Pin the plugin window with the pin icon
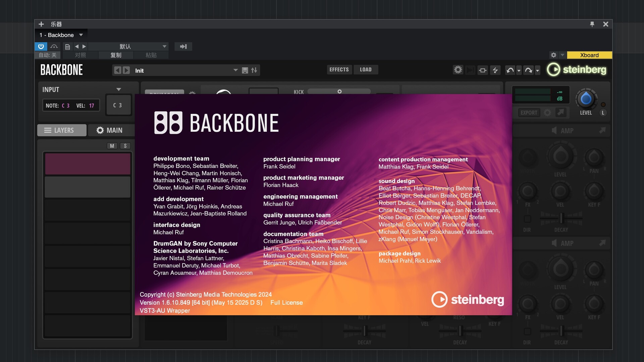Viewport: 644px width, 362px height. [x=592, y=24]
